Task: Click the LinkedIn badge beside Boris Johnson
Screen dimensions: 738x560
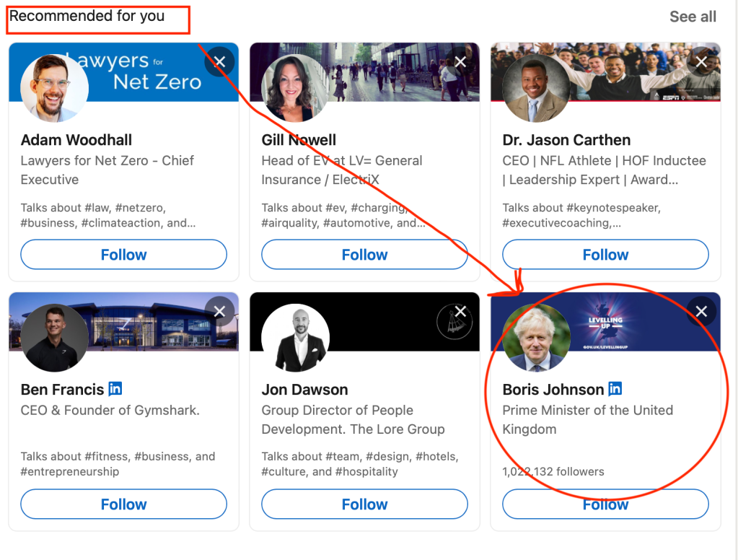Action: pos(615,389)
